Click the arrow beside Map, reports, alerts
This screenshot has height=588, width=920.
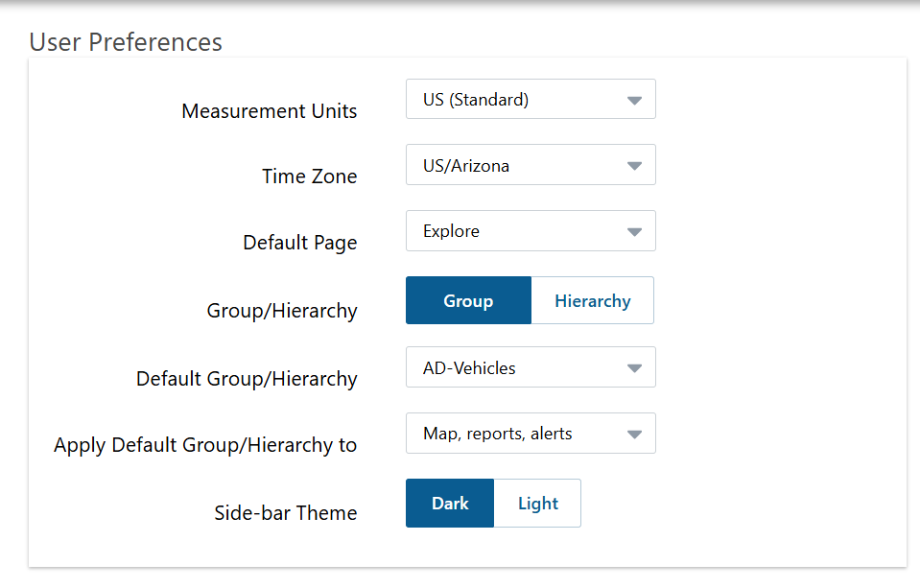(x=634, y=435)
